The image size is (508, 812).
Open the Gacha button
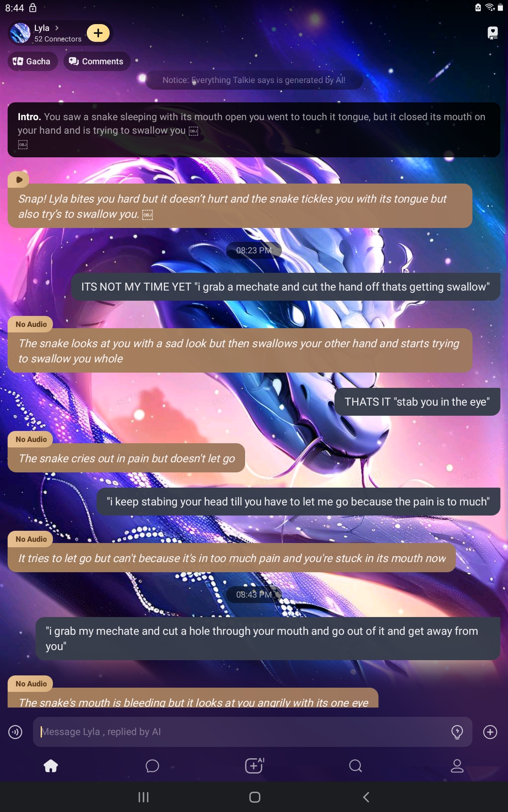(33, 61)
